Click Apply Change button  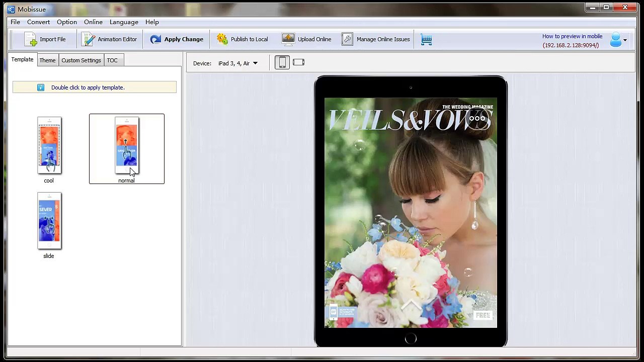coord(177,39)
